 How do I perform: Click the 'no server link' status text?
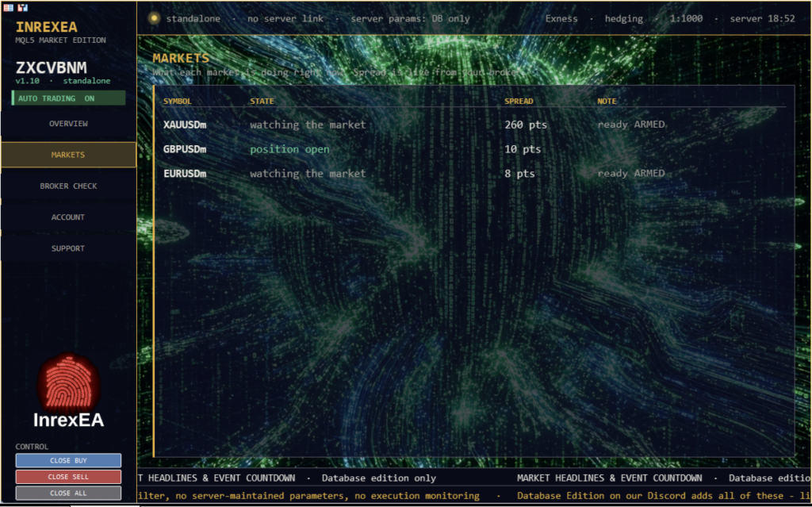[285, 19]
